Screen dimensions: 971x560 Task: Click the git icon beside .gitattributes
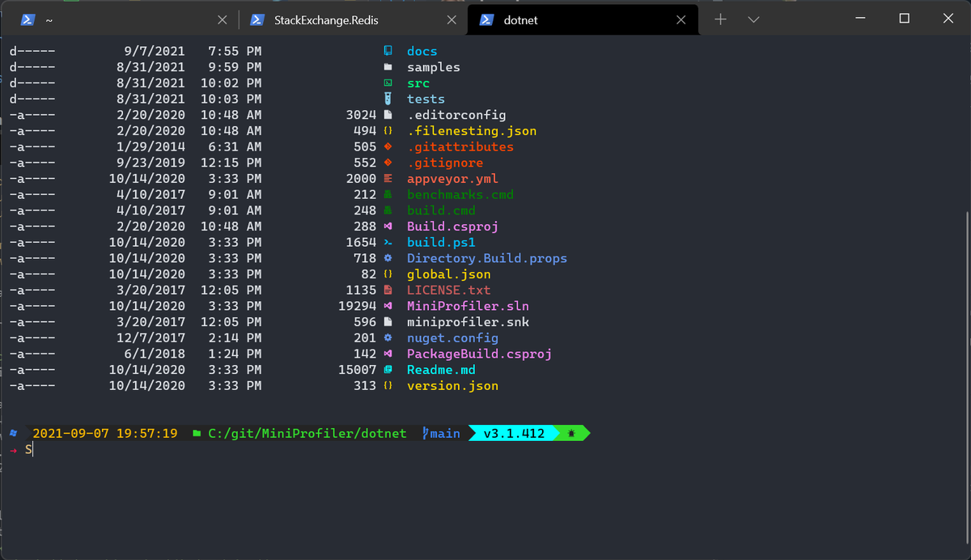[388, 146]
